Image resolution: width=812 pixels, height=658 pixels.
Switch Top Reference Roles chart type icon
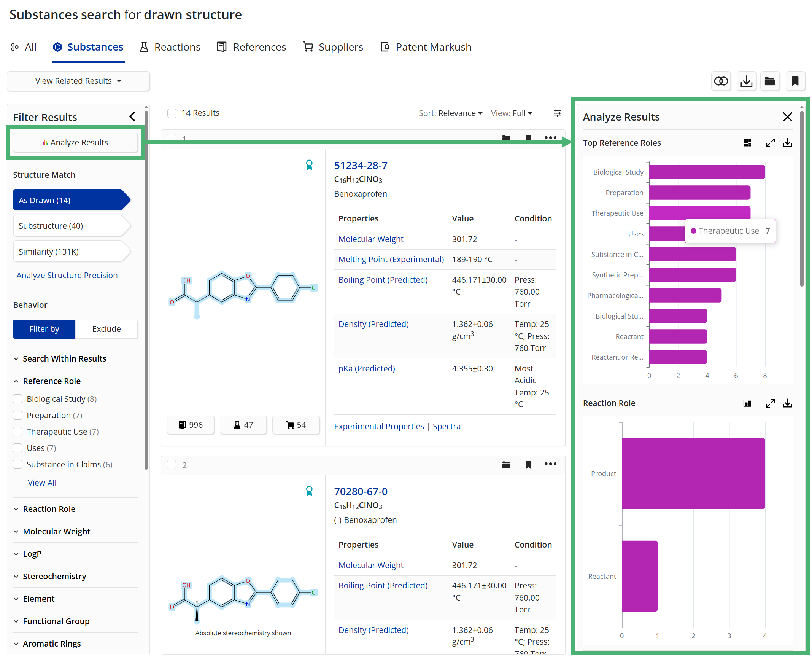coord(747,143)
